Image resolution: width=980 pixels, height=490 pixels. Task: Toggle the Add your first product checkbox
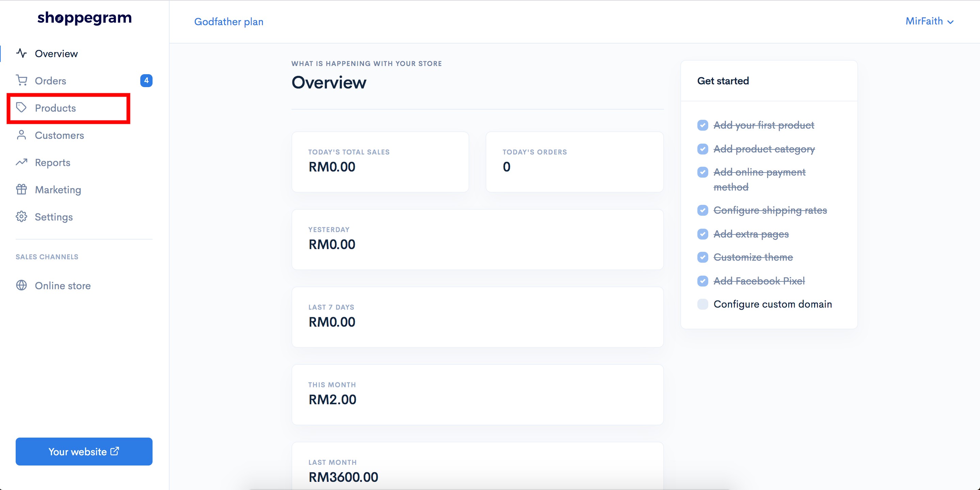click(703, 125)
